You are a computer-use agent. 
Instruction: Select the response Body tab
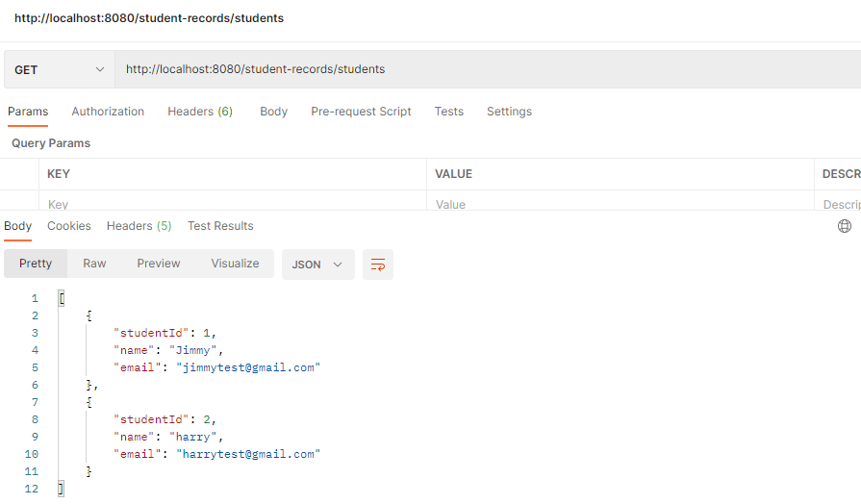17,226
